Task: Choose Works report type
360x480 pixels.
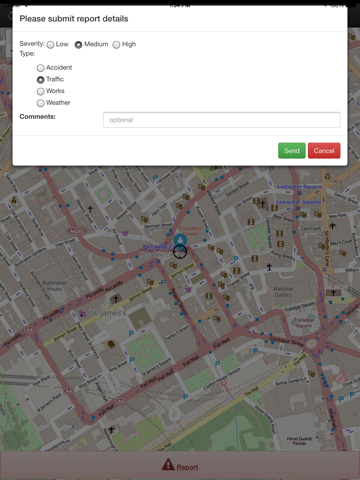Action: coord(40,91)
